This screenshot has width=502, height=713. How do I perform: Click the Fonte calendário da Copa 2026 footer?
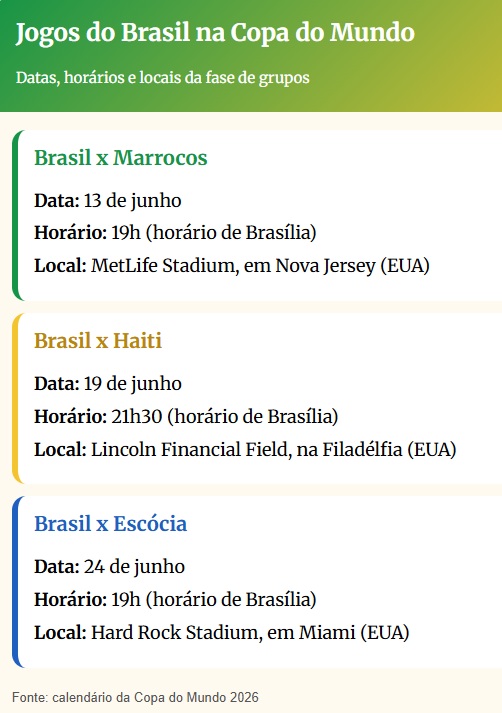135,697
